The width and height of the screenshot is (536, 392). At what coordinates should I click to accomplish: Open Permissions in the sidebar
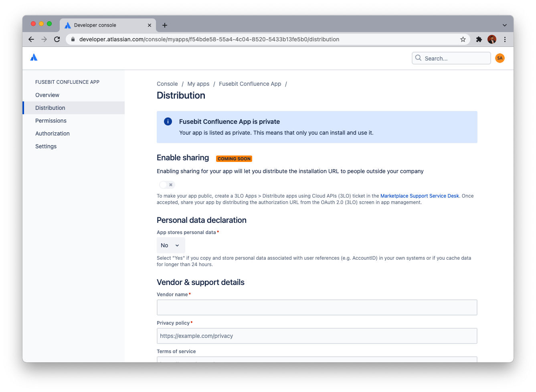(x=74, y=121)
